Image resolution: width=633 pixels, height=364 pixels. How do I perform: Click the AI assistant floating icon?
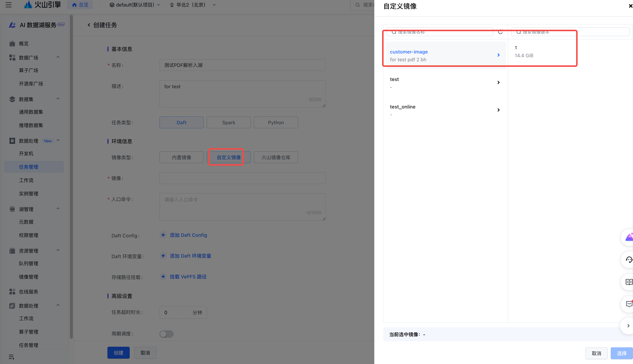coord(629,237)
